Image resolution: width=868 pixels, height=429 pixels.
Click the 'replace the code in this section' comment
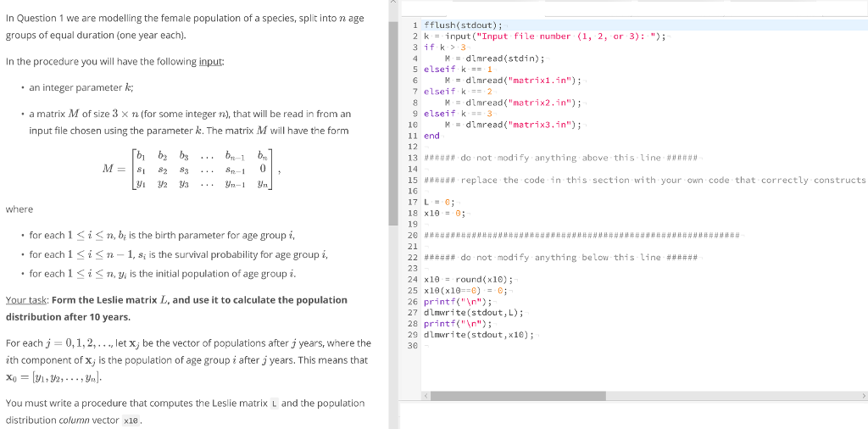(x=645, y=180)
